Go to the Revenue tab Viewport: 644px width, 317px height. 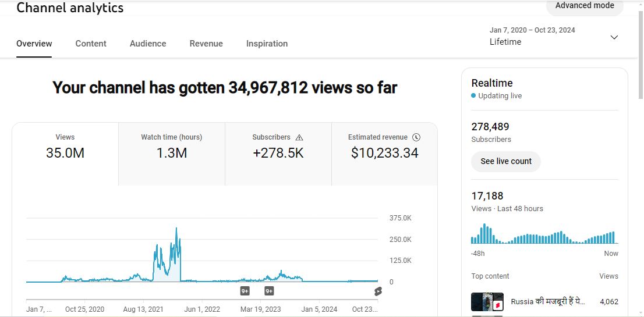pos(206,44)
